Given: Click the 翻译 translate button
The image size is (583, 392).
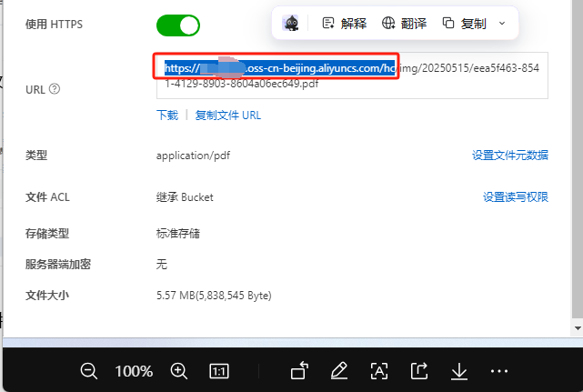Looking at the screenshot, I should 404,24.
